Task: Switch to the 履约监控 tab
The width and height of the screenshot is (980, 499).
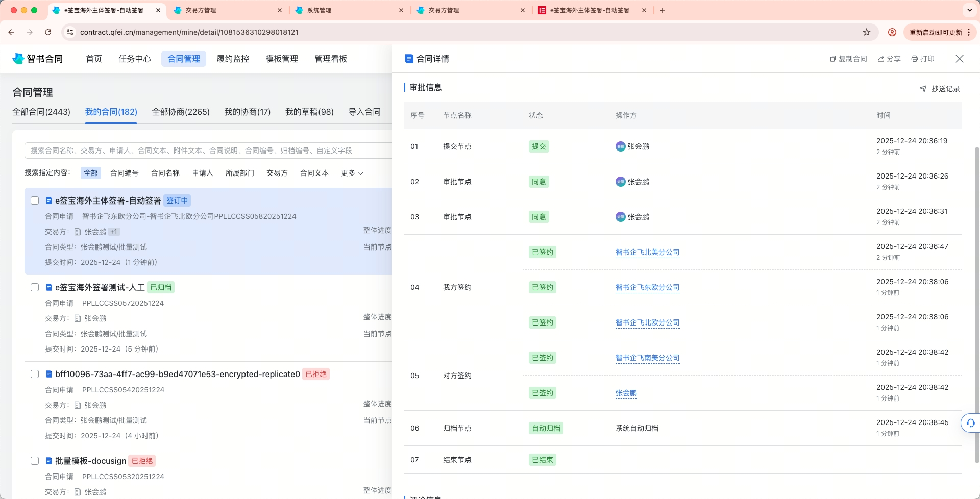Action: pyautogui.click(x=233, y=58)
